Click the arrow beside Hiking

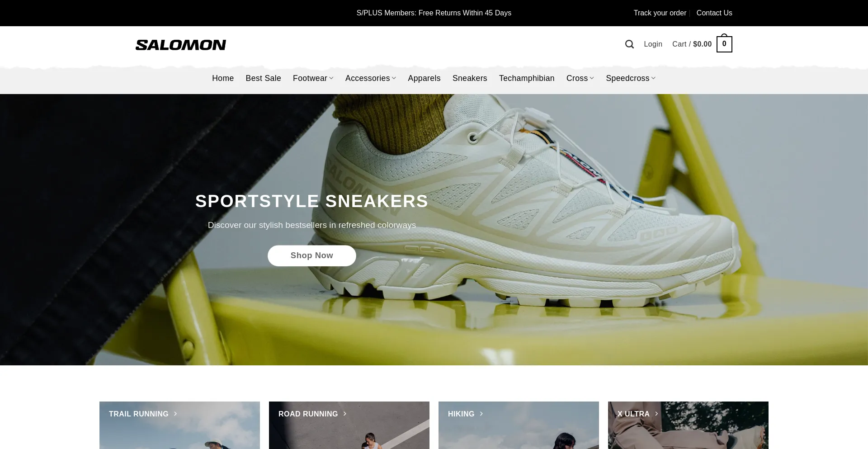(481, 414)
